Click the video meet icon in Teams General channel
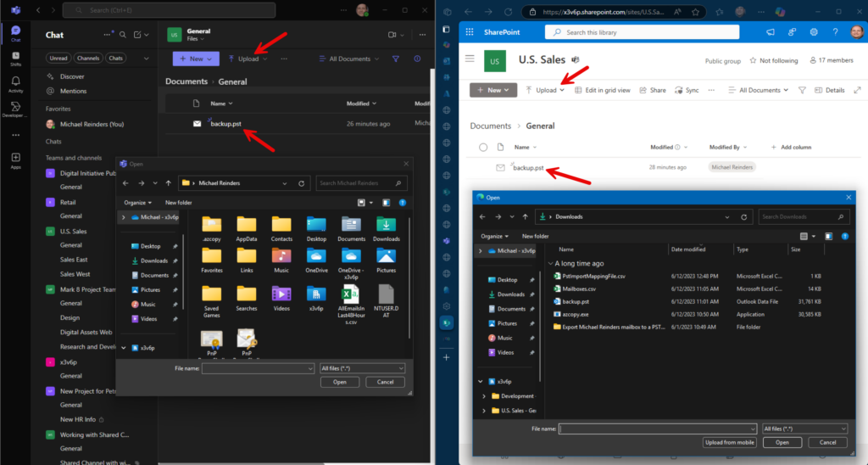The height and width of the screenshot is (465, 868). click(392, 35)
